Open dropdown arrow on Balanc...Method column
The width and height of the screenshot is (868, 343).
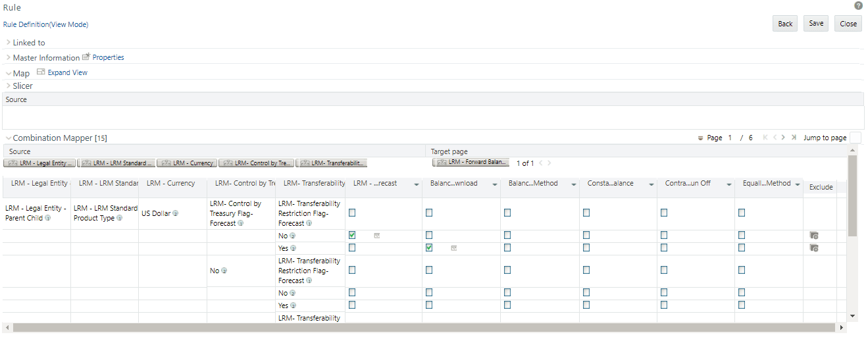click(574, 184)
